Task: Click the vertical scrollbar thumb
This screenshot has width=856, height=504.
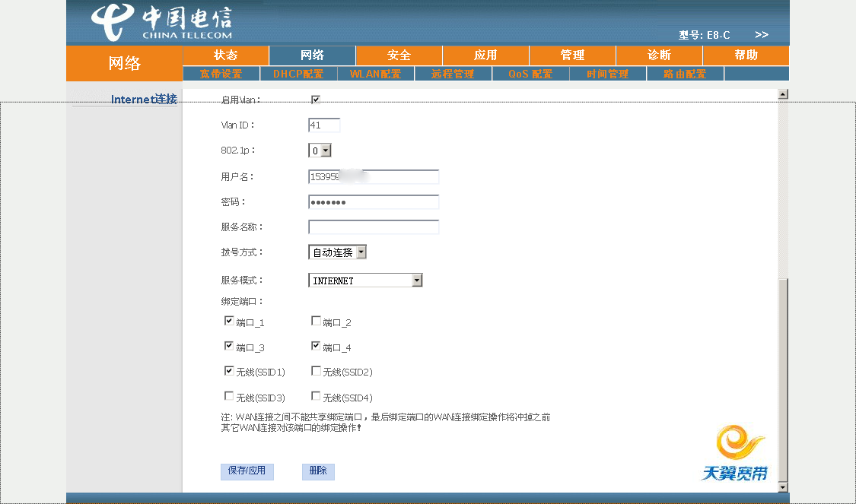Action: (783, 380)
